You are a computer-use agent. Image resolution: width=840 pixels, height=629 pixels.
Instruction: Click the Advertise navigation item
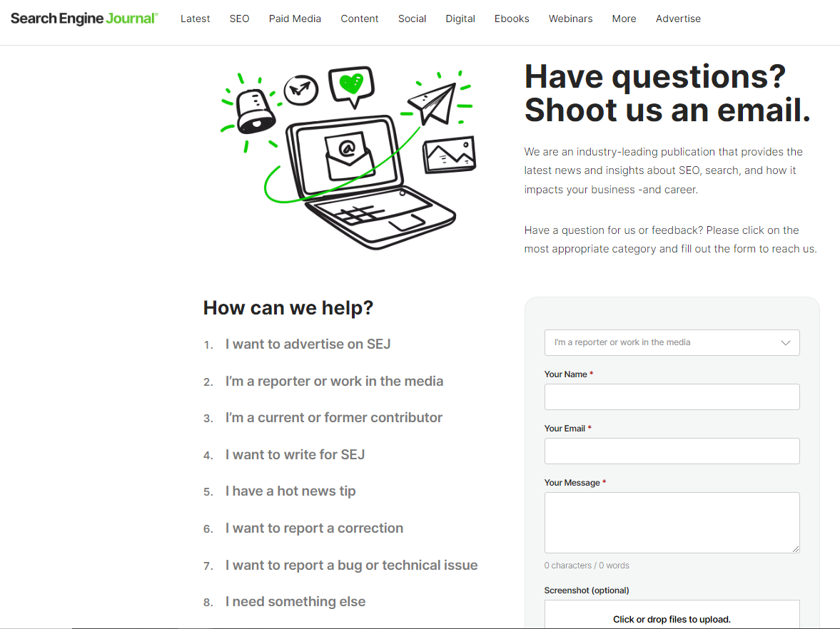coord(677,19)
